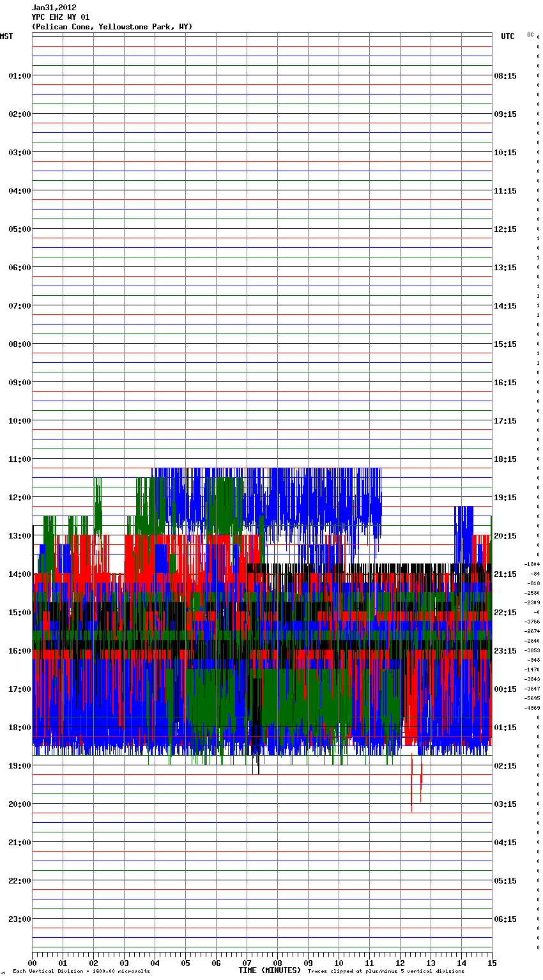
Task: Click the MST hour label "07:00"
Action: tap(20, 306)
